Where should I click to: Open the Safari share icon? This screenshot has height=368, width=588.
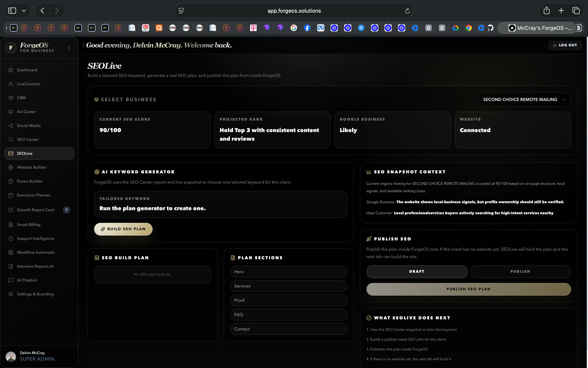tap(546, 10)
